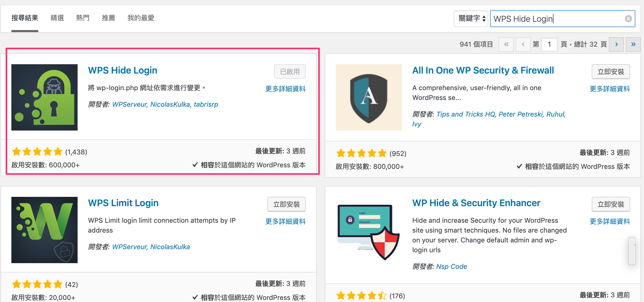Install WP Hide & Security Enhancer
Viewport: 644px width, 302px height.
pos(611,204)
